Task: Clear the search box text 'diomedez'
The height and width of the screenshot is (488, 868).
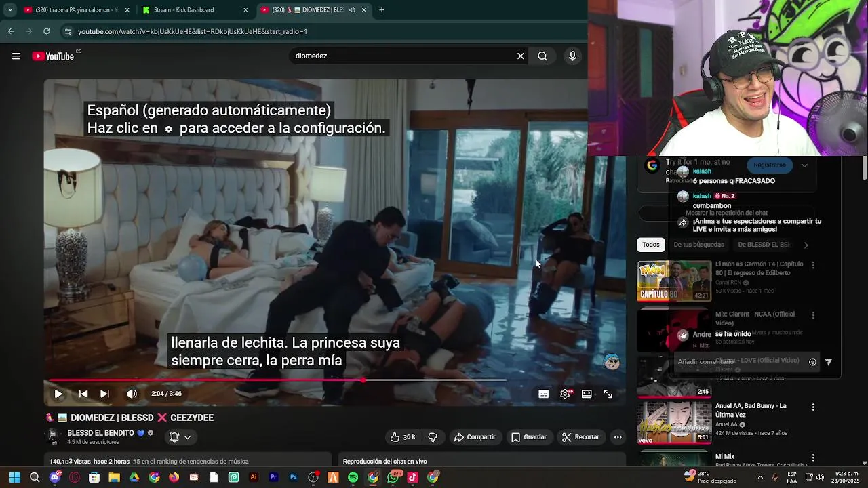Action: 521,56
